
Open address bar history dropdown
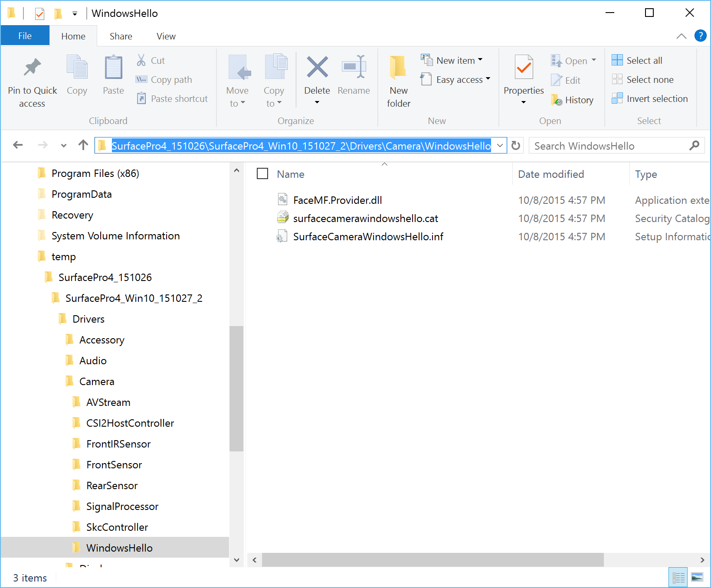click(500, 145)
